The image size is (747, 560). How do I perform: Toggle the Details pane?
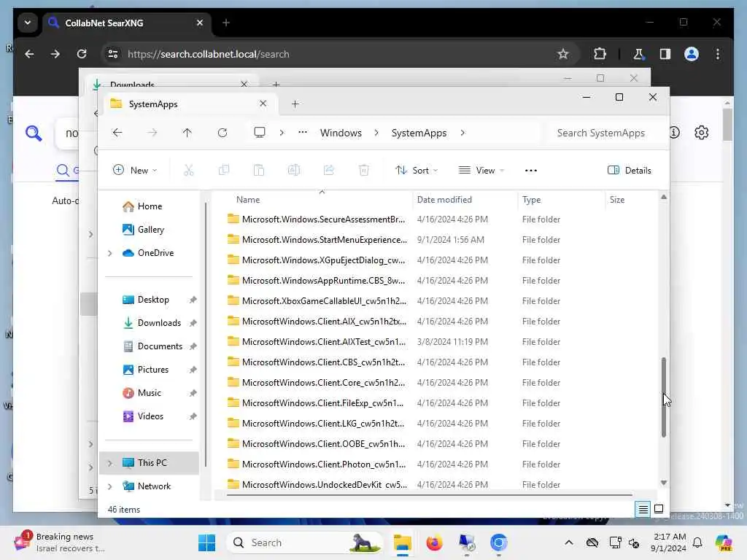pos(630,170)
